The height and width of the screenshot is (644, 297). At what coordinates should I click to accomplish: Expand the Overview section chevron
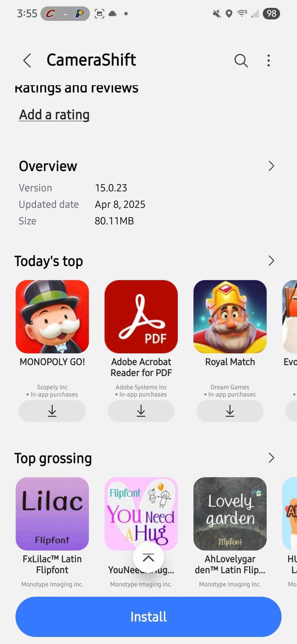click(271, 166)
